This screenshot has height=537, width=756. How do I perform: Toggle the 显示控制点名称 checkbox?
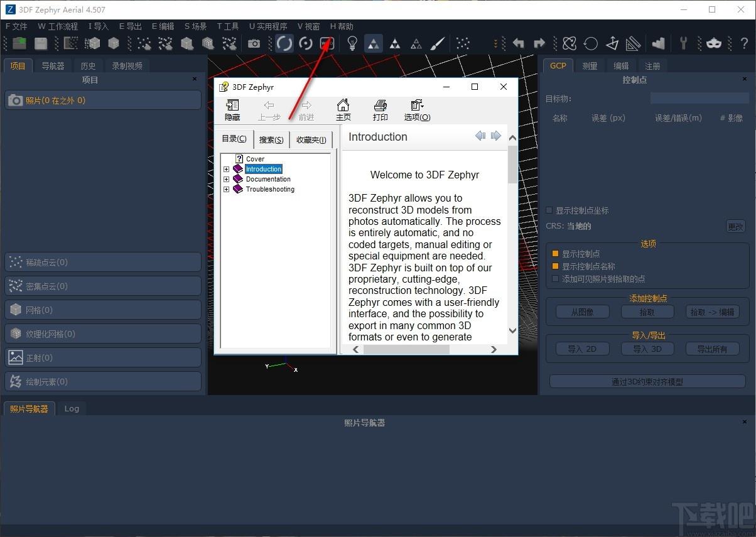pyautogui.click(x=555, y=266)
